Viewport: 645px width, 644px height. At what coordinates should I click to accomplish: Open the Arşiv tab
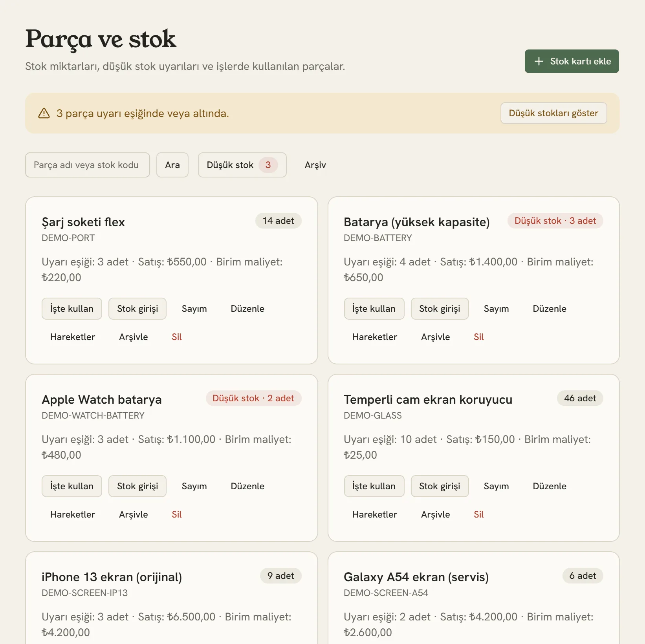pyautogui.click(x=315, y=165)
